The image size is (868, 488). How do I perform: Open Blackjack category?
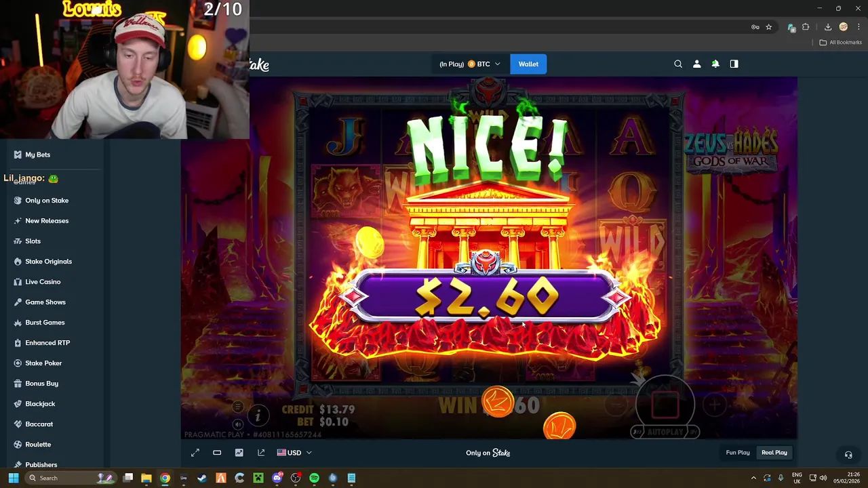pyautogui.click(x=40, y=404)
